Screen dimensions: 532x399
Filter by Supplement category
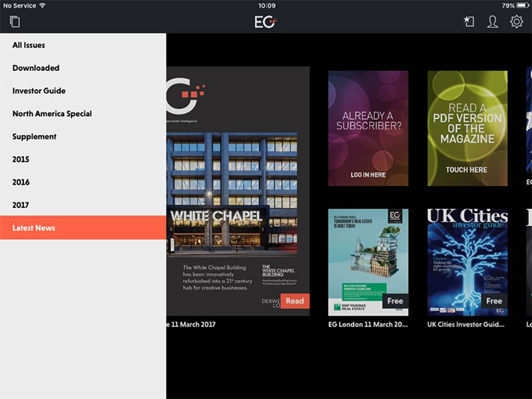[83, 137]
